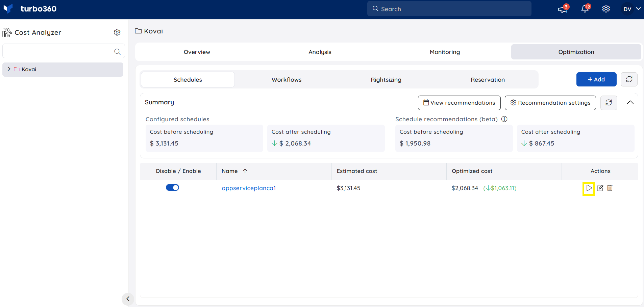
Task: Open the Reservation sub-tab
Action: (x=488, y=80)
